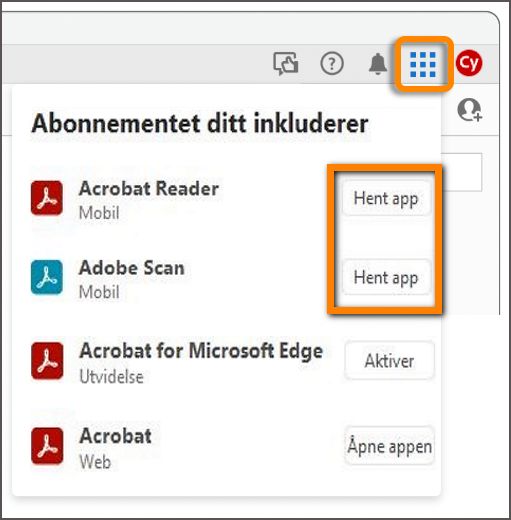Click Åpne appen for Acrobat Web
The height and width of the screenshot is (520, 511).
tap(389, 446)
